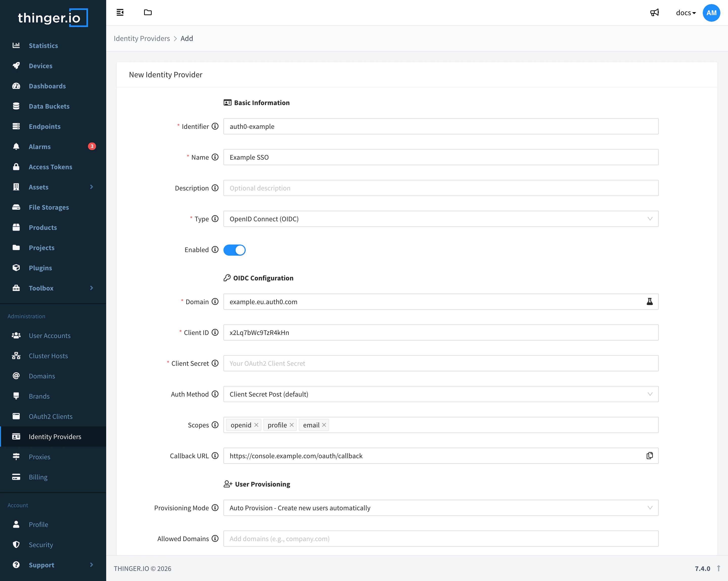Copy the Callback URL with clipboard icon
Image resolution: width=728 pixels, height=581 pixels.
649,456
